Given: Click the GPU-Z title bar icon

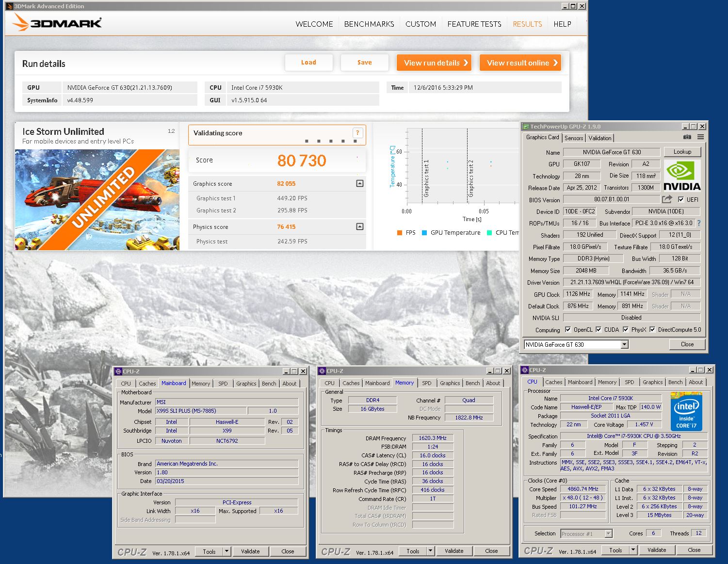Looking at the screenshot, I should (x=526, y=127).
